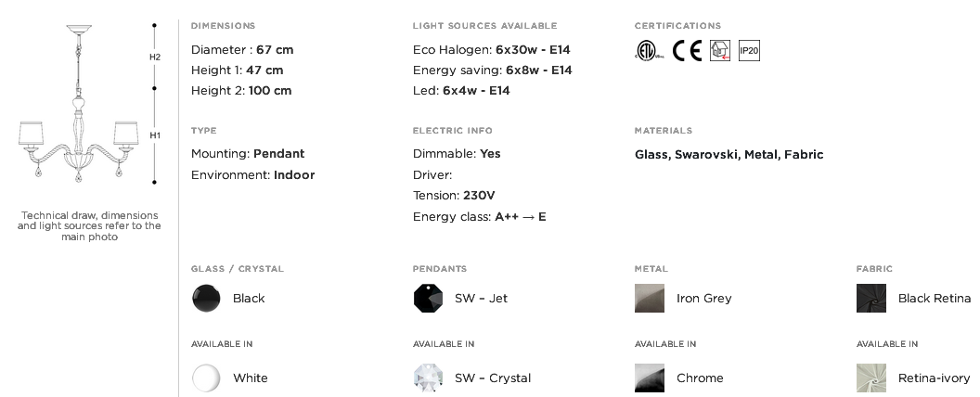
Task: Select the White glass swatch
Action: point(206,378)
